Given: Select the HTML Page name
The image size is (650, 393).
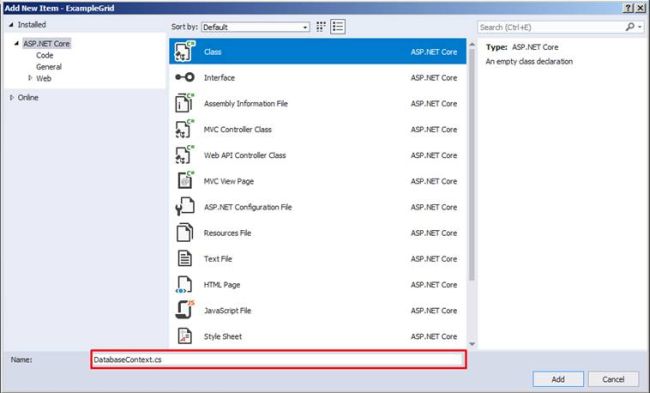Looking at the screenshot, I should (222, 284).
